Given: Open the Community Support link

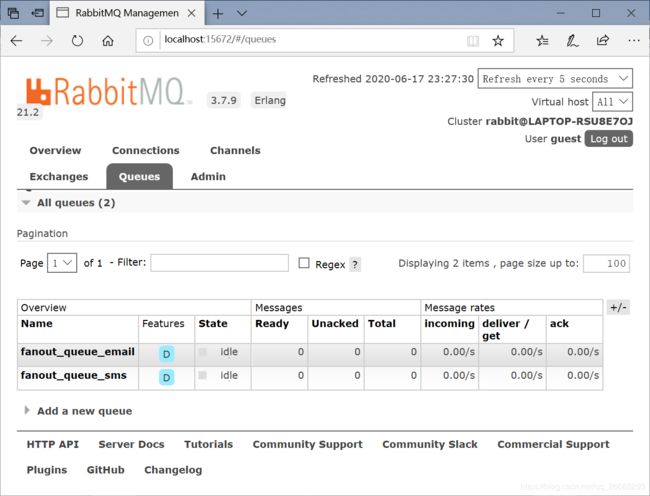Looking at the screenshot, I should coord(308,444).
